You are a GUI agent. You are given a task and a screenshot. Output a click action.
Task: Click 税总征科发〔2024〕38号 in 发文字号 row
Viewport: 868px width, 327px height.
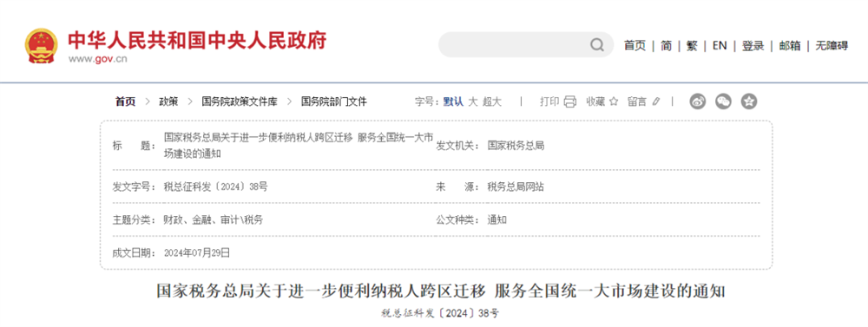[x=216, y=187]
